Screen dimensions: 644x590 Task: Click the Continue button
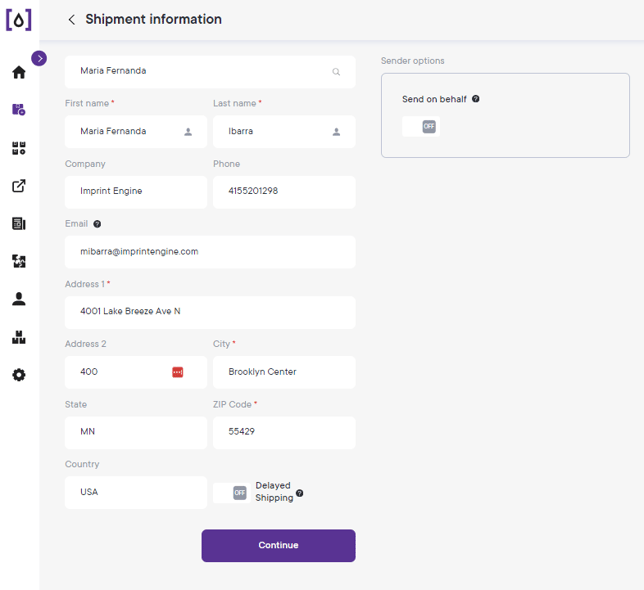(278, 545)
